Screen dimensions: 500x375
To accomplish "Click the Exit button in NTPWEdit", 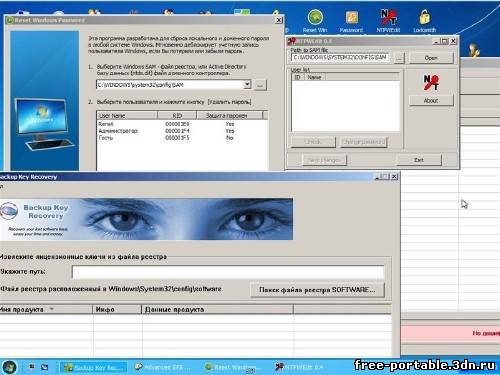I will click(x=419, y=160).
